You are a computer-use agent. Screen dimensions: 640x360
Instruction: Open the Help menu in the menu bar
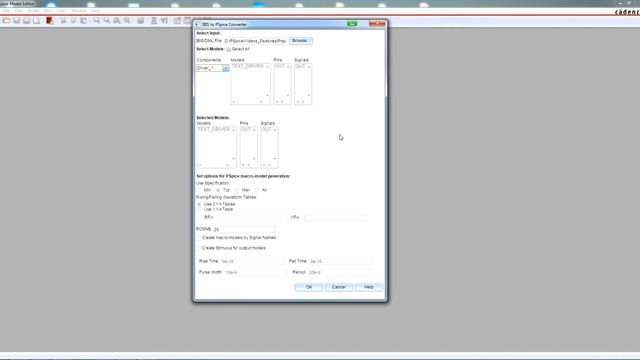(x=95, y=11)
